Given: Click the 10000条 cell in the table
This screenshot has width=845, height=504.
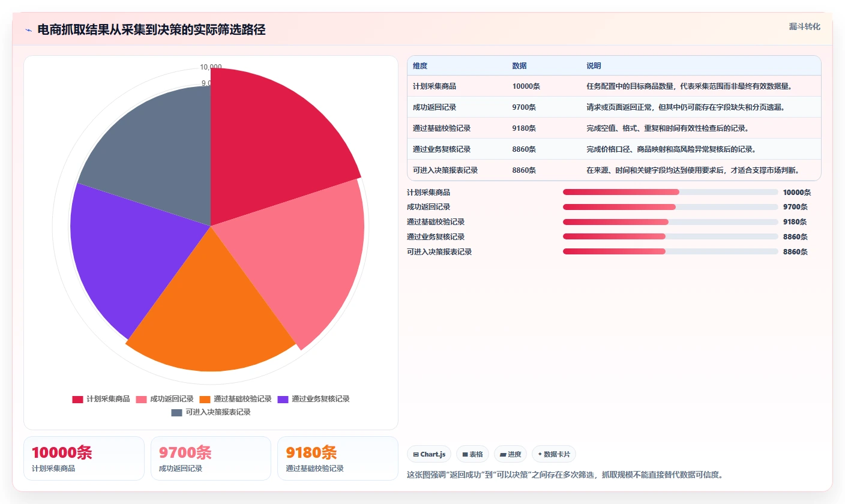Looking at the screenshot, I should 526,86.
